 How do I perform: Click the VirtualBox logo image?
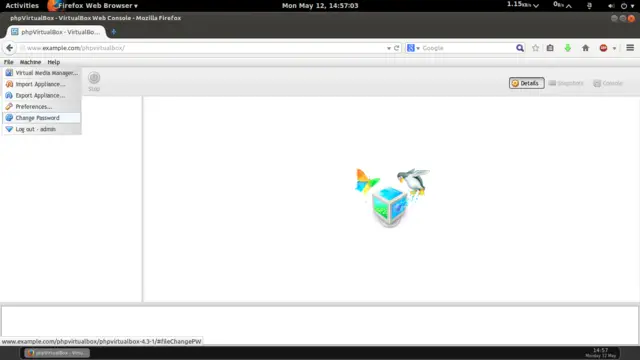[392, 198]
